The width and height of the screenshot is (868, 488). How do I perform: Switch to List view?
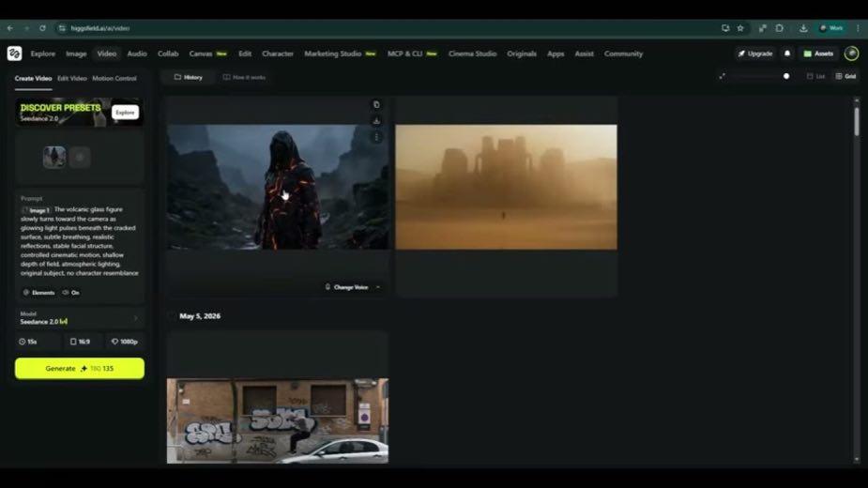816,76
